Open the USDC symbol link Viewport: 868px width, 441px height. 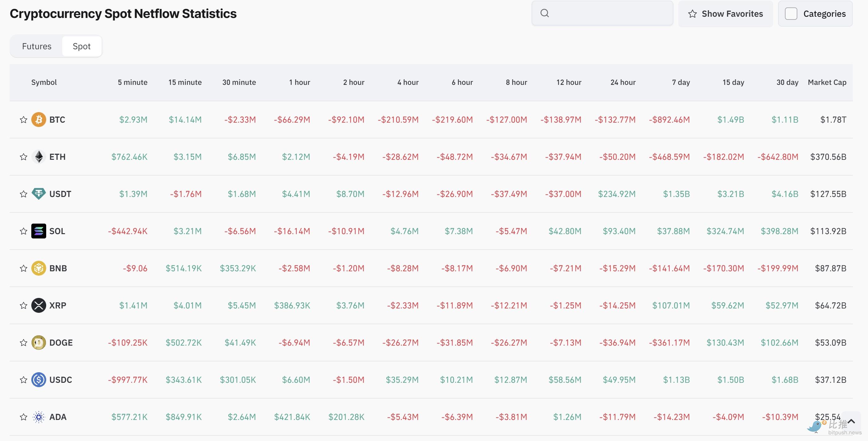[61, 380]
